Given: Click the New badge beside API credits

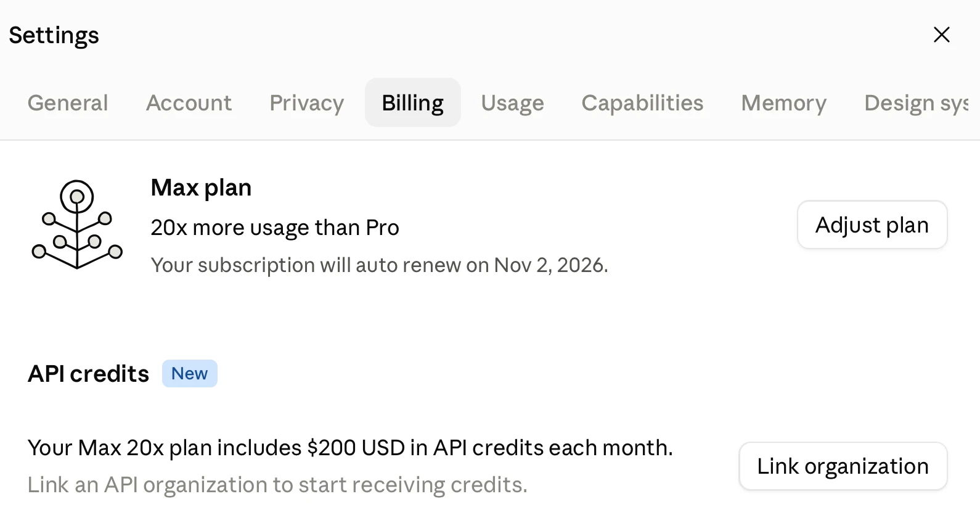Looking at the screenshot, I should click(190, 373).
